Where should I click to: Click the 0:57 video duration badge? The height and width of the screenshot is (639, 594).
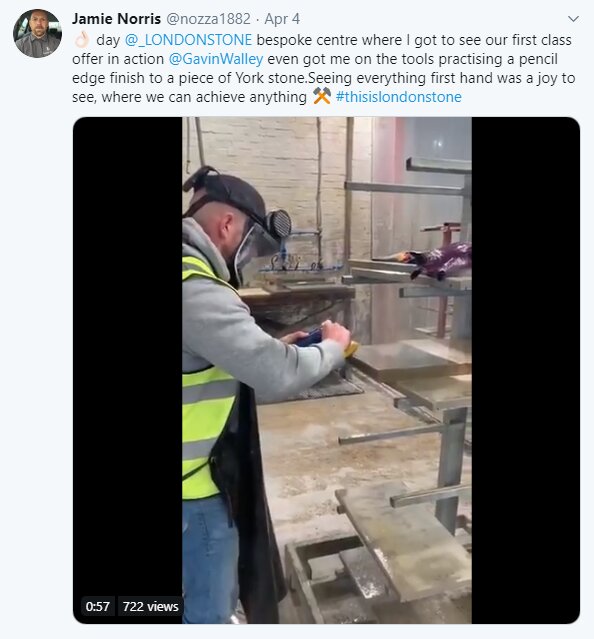click(x=98, y=606)
